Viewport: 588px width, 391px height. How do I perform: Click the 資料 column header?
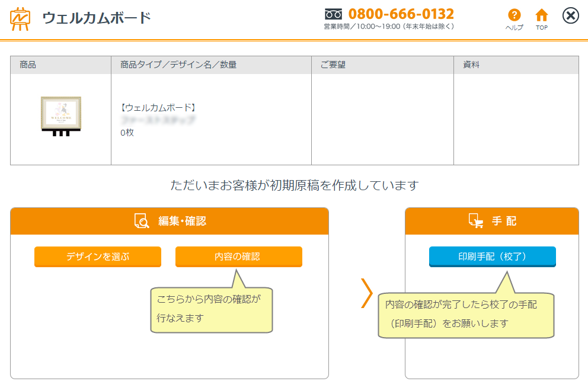(x=471, y=65)
